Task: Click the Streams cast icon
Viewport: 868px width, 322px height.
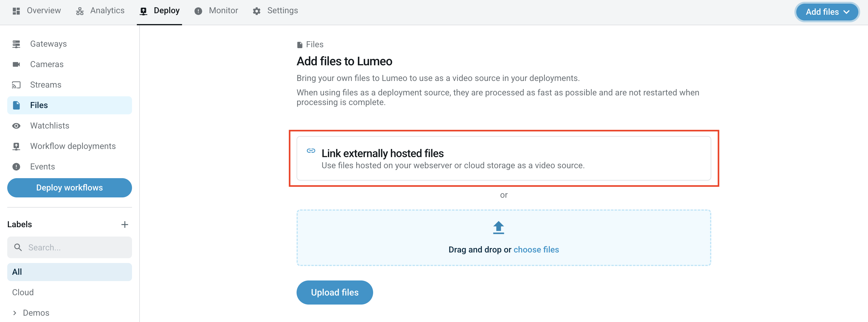Action: coord(16,85)
